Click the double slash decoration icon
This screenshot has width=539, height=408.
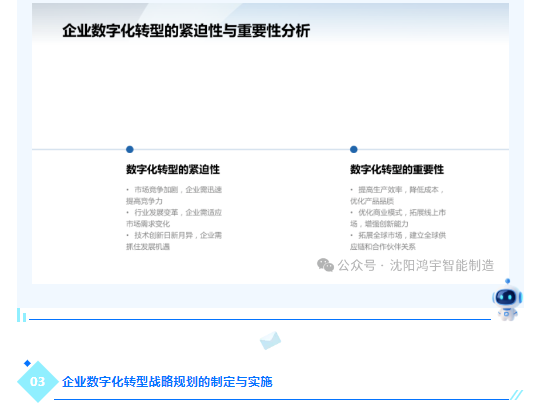point(516,395)
